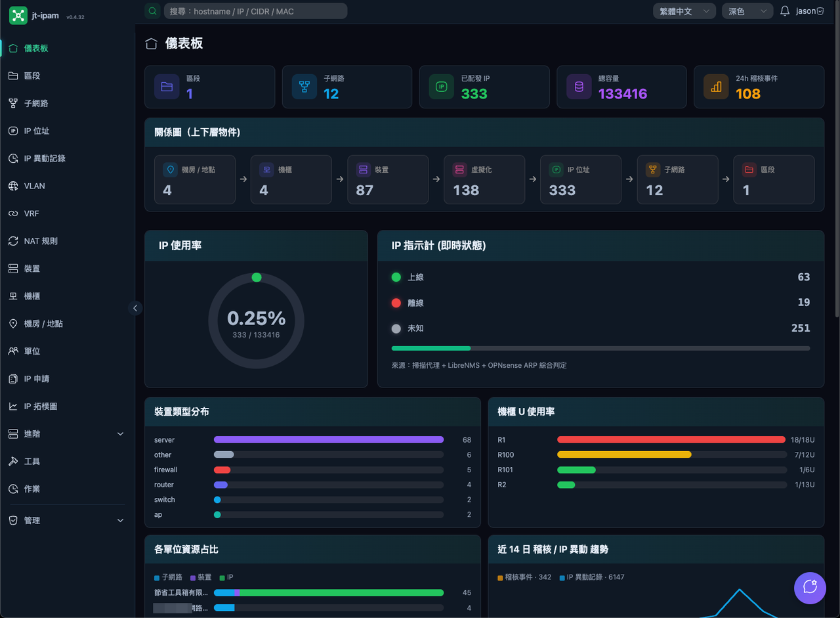Click the 稽核事件 orange legend swatch
This screenshot has width=840, height=618.
pos(500,577)
